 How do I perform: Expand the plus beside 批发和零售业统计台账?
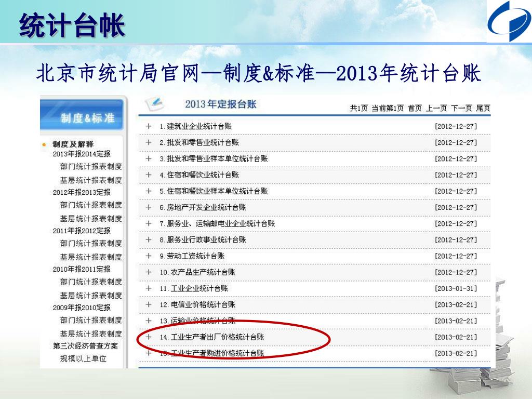148,142
